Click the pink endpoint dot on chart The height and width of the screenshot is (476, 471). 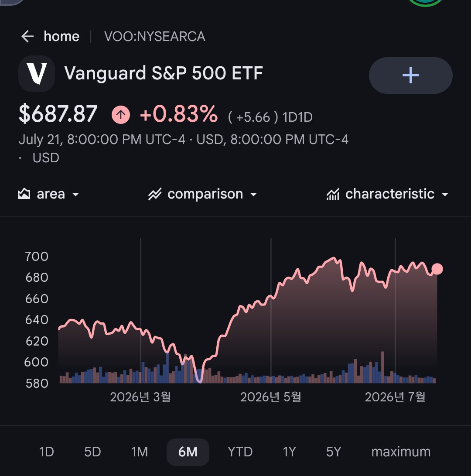[437, 269]
